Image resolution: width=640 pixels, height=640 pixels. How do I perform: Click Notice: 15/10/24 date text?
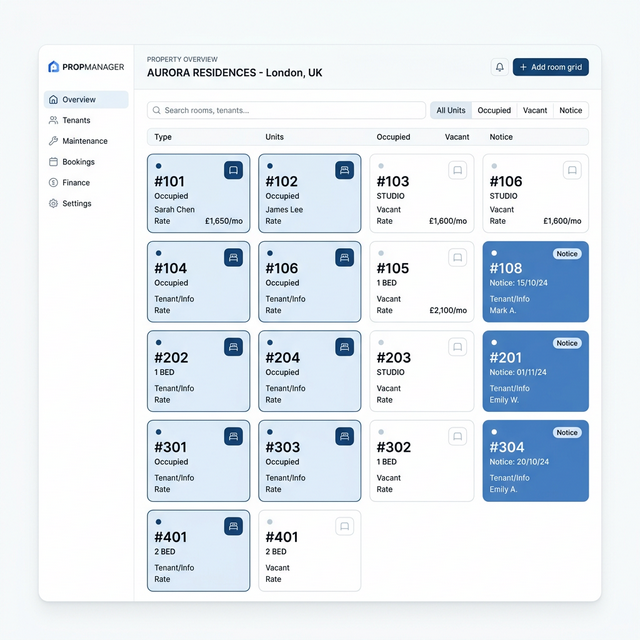(518, 283)
